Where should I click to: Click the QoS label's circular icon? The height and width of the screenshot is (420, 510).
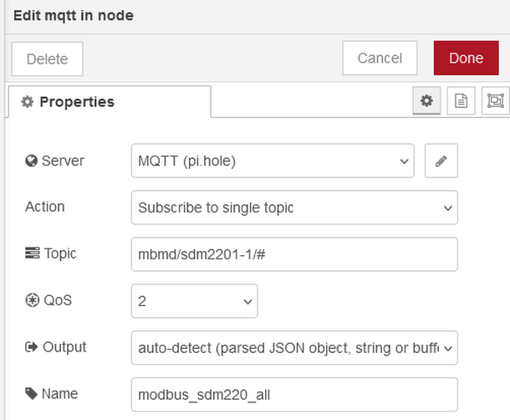tap(31, 301)
